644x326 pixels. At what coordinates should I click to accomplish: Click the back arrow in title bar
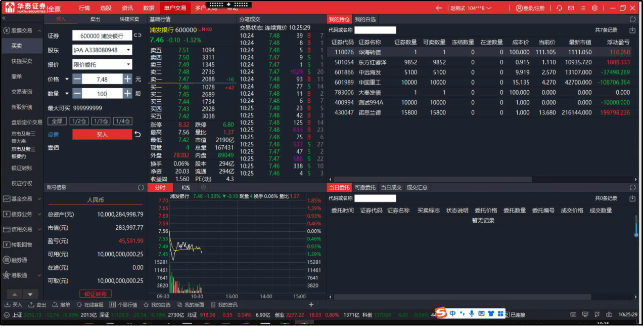point(439,8)
